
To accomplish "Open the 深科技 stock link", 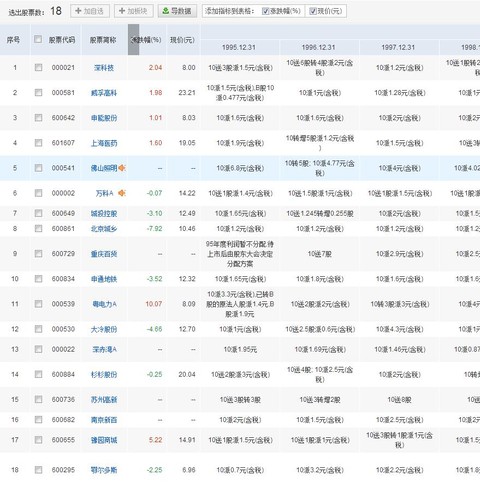I will click(x=104, y=68).
